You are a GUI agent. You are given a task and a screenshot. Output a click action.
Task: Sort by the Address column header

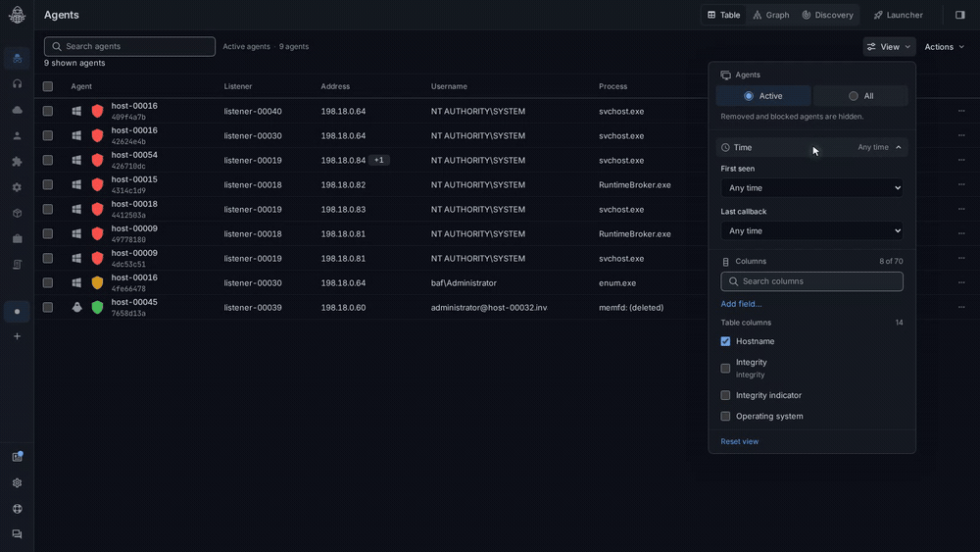point(335,86)
